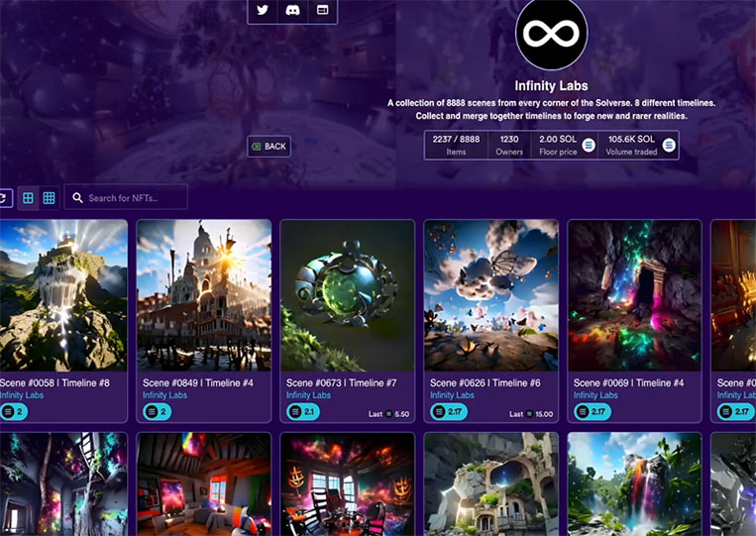Click Infinity Labs link under Scene #0626
Viewport: 756px width, 536px height.
click(x=452, y=395)
